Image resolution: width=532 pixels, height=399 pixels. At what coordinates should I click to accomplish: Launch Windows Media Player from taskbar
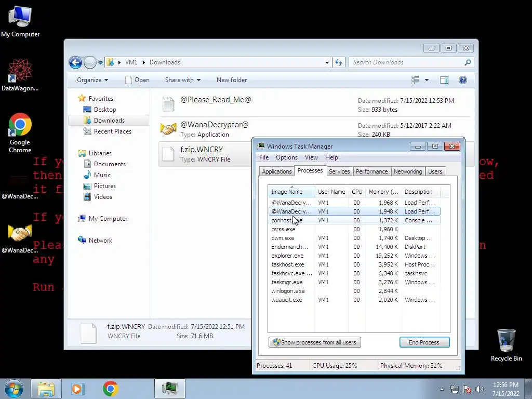click(x=77, y=389)
